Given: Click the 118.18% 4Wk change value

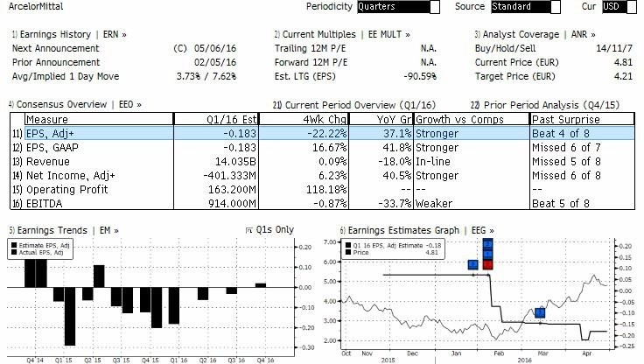Looking at the screenshot, I should tap(326, 189).
